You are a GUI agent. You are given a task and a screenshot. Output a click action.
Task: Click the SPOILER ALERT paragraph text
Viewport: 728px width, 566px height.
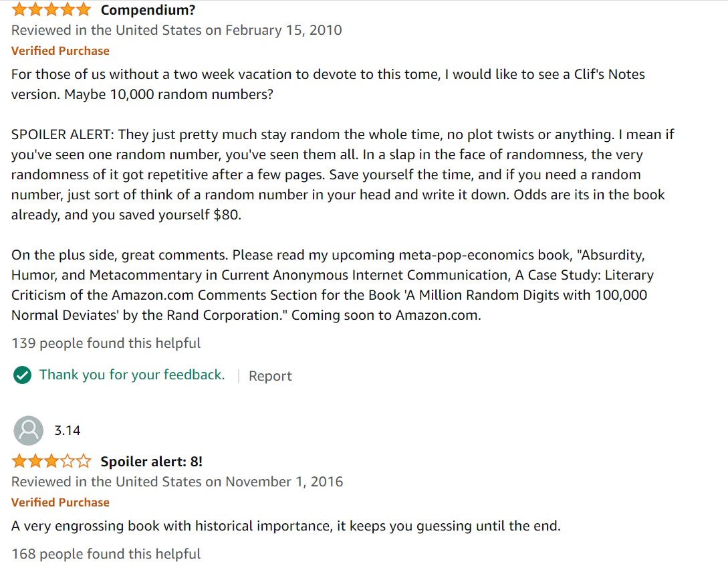click(x=343, y=175)
